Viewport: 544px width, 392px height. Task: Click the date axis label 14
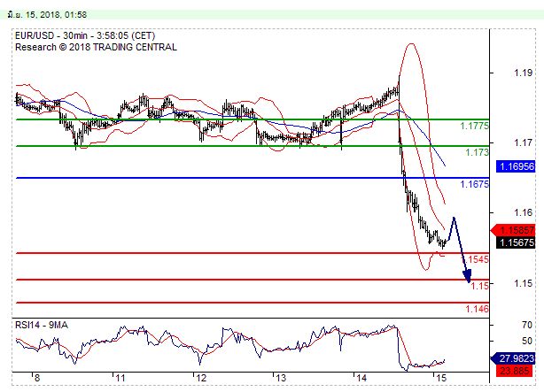361,378
